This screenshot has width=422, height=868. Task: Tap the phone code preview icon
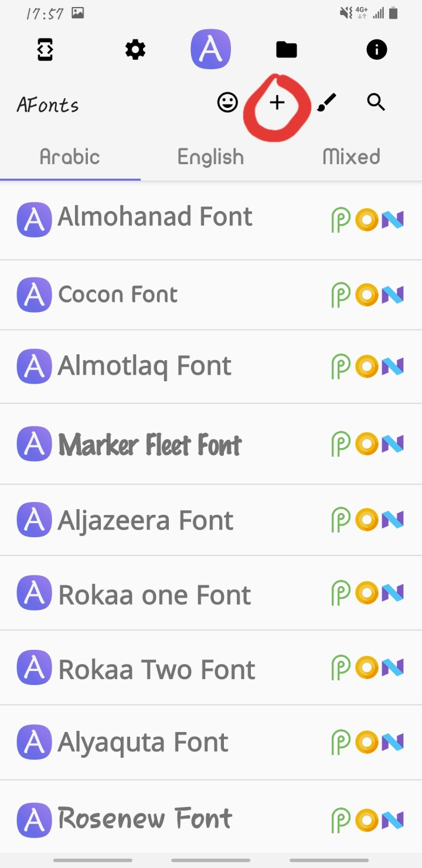pyautogui.click(x=45, y=50)
